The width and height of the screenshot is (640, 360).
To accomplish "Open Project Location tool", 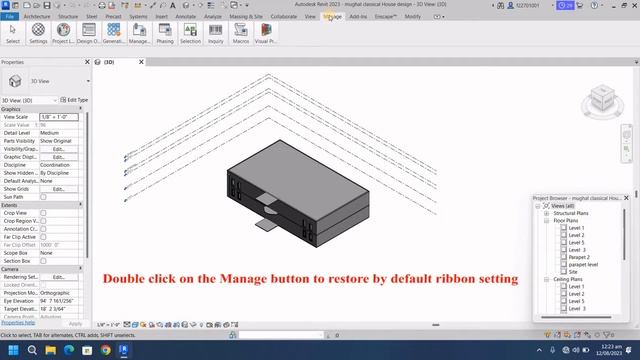I will coord(63,33).
